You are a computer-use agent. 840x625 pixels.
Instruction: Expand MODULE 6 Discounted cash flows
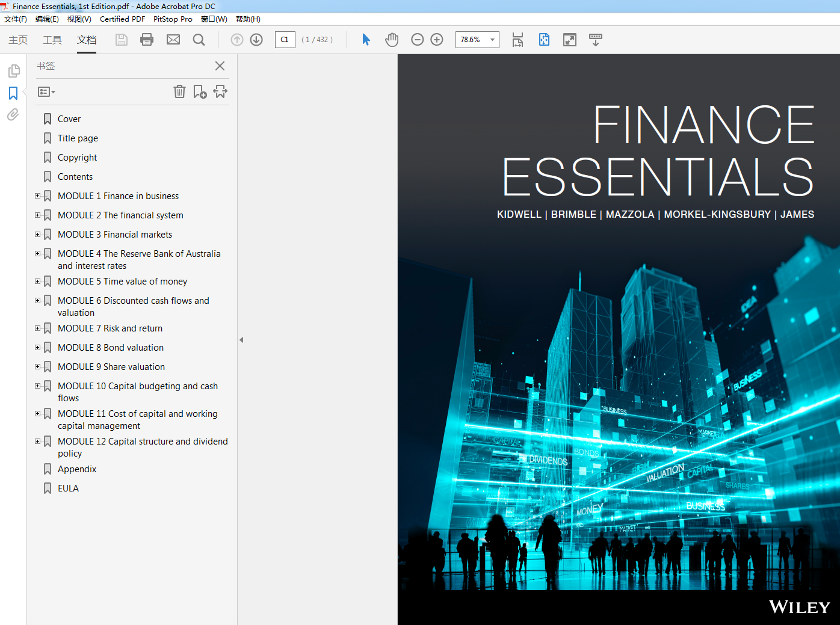38,301
